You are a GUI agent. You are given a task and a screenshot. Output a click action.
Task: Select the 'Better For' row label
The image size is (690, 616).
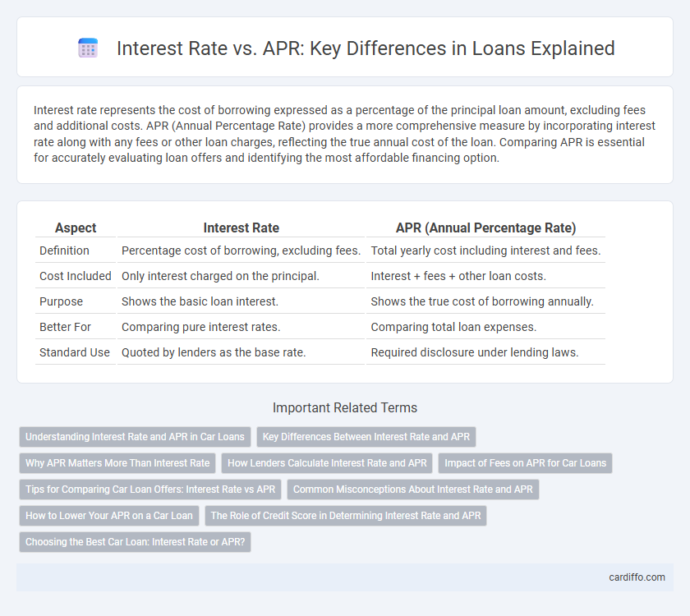65,327
